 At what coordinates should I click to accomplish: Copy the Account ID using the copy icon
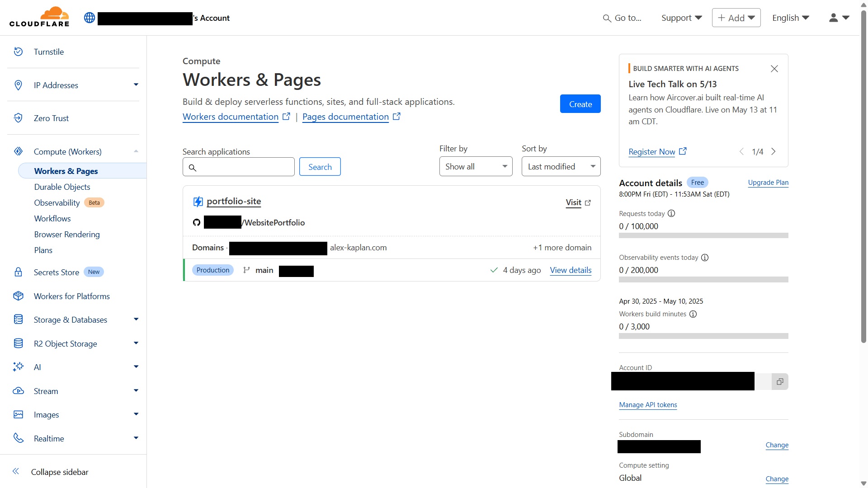[x=780, y=381]
